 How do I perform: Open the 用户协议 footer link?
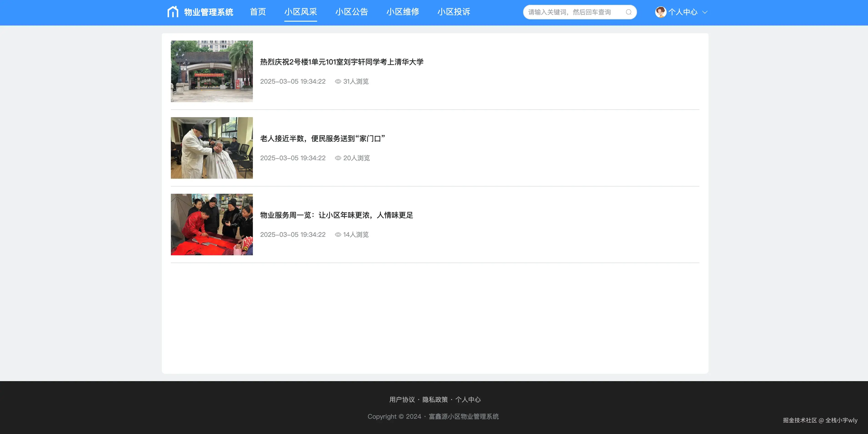[402, 400]
